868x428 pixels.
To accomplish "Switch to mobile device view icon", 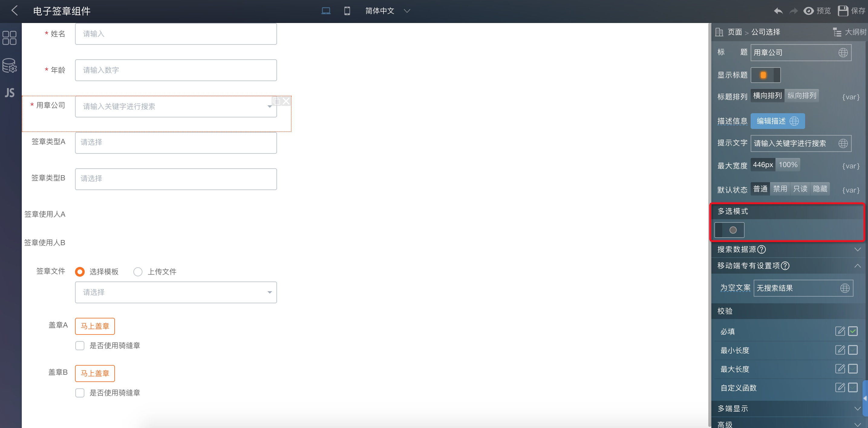I will click(347, 11).
